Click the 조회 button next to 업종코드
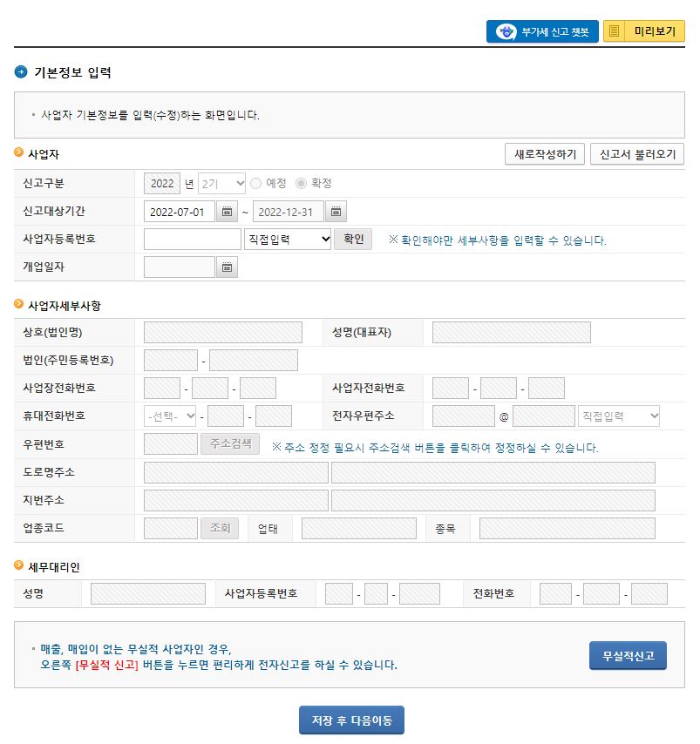Viewport: 700px width, 744px height. [x=221, y=528]
